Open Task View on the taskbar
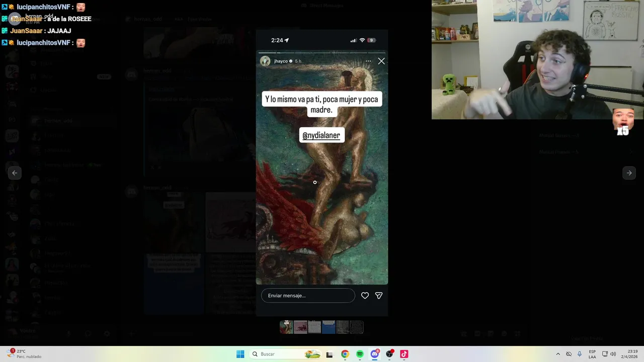The width and height of the screenshot is (644, 362). (330, 354)
